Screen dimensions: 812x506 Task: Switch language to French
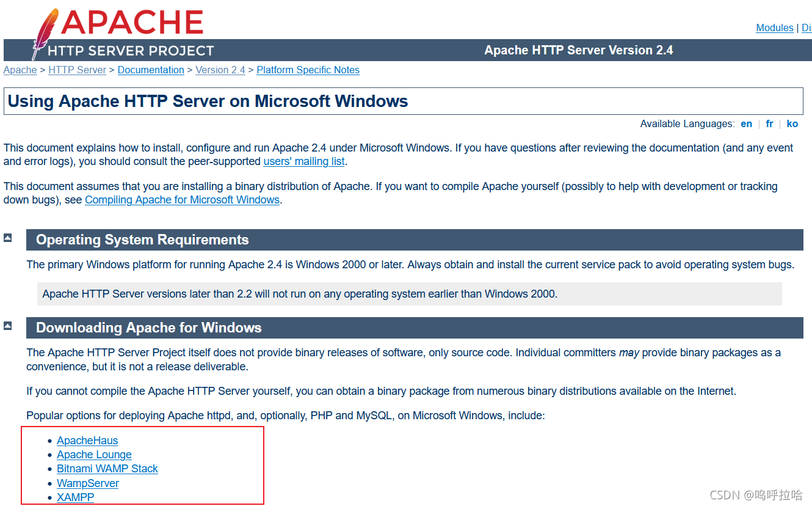pyautogui.click(x=769, y=123)
